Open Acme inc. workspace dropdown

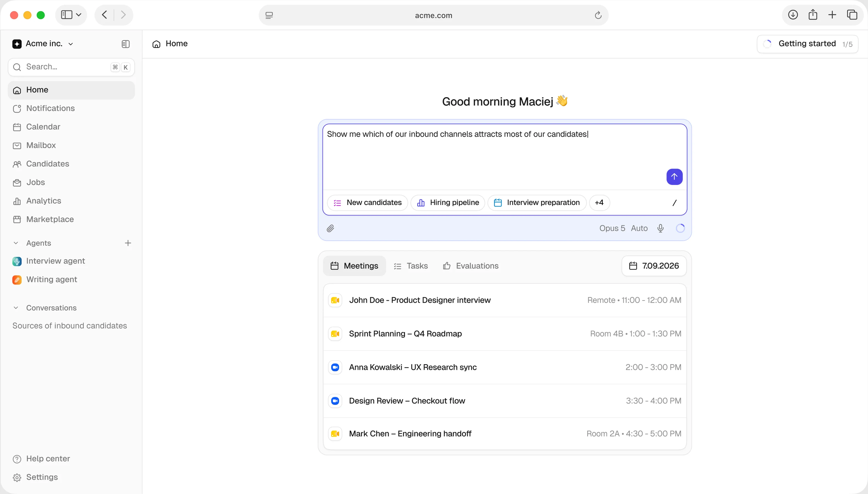coord(43,44)
